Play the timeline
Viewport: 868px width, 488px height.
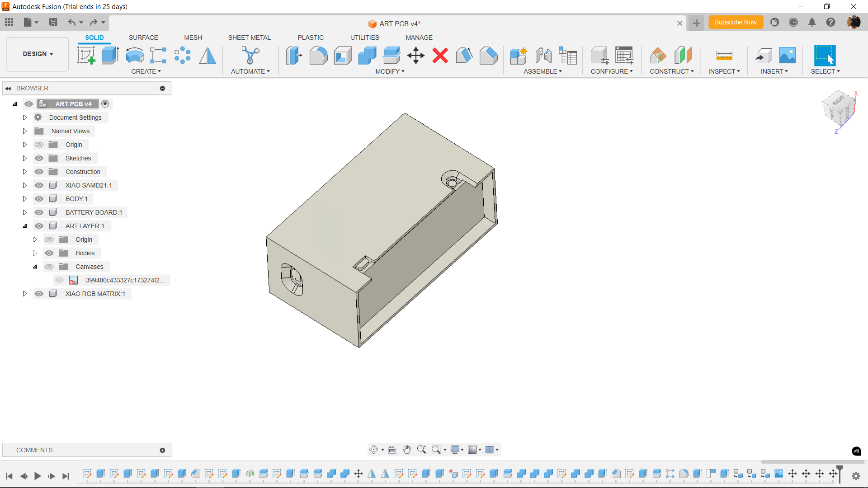click(38, 476)
